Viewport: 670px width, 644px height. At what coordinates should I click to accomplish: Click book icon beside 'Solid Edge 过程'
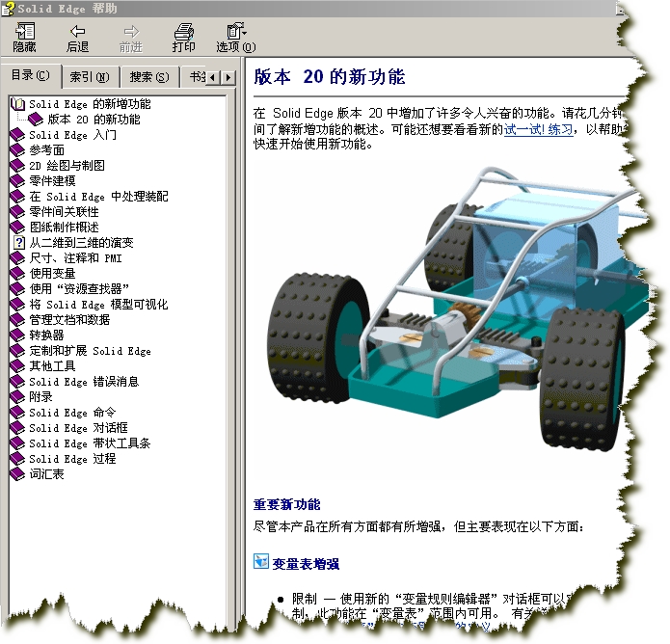click(x=17, y=459)
